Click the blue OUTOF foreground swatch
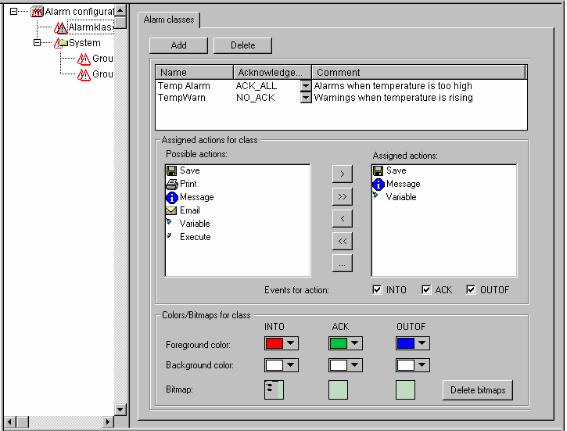The width and height of the screenshot is (567, 431). 406,343
